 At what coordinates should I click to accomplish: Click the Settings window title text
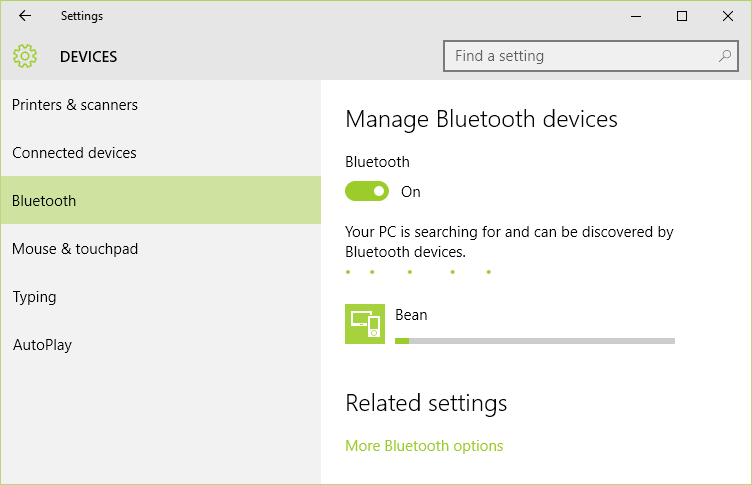(x=81, y=16)
